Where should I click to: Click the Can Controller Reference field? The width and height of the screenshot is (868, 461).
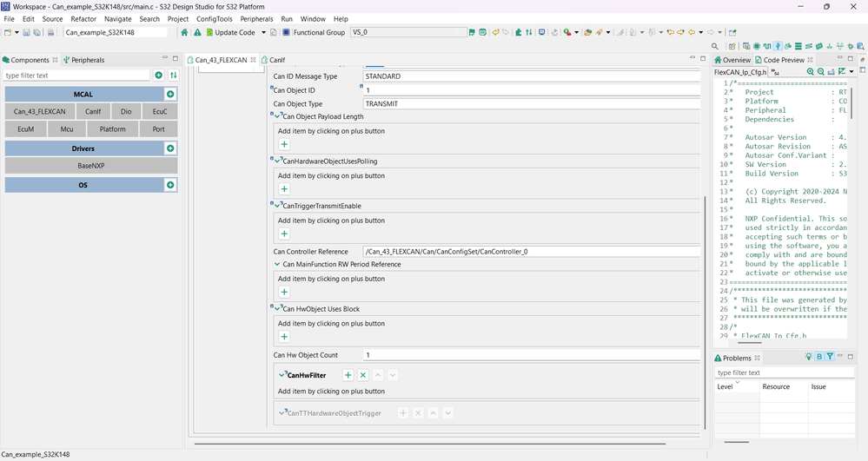point(532,251)
